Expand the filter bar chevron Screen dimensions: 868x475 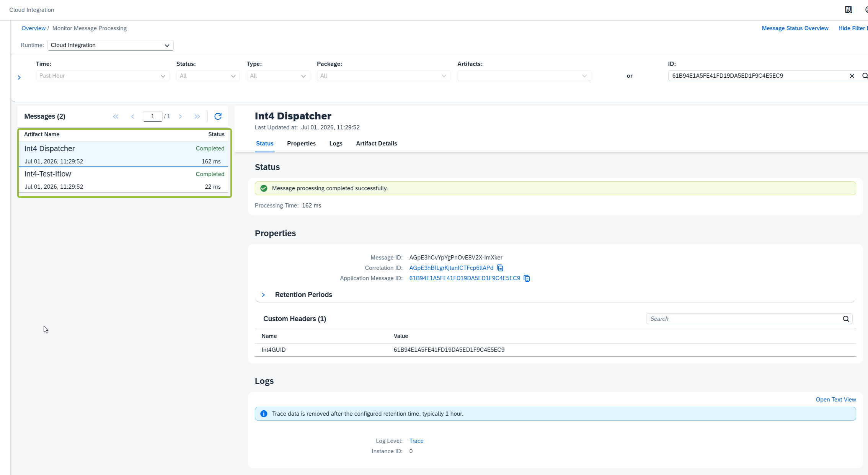click(19, 77)
